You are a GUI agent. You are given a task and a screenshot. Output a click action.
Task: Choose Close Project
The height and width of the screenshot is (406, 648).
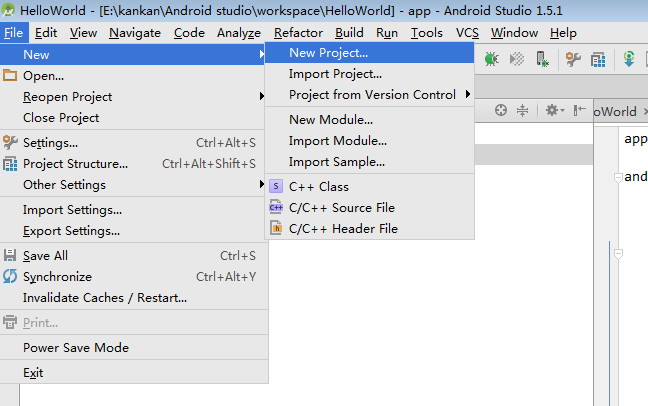point(134,118)
